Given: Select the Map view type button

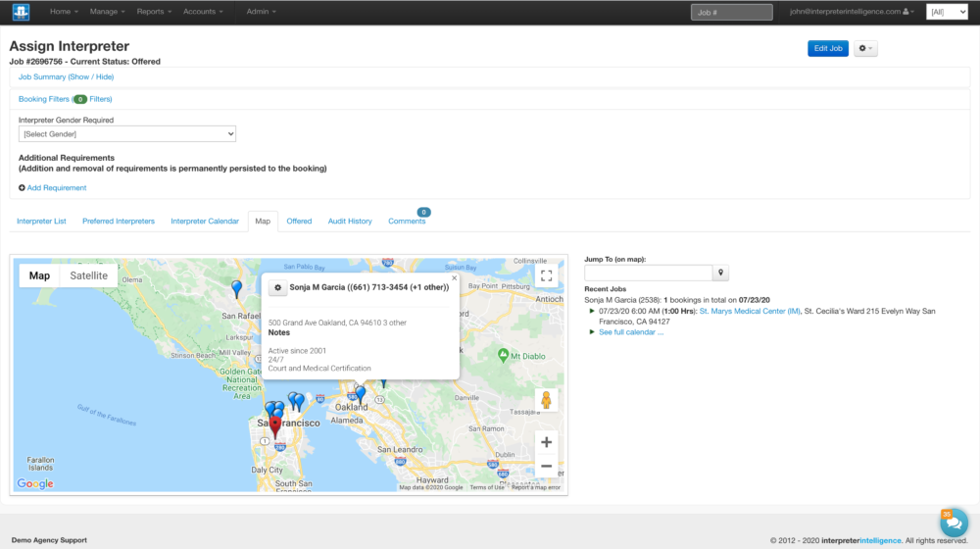Looking at the screenshot, I should tap(39, 275).
